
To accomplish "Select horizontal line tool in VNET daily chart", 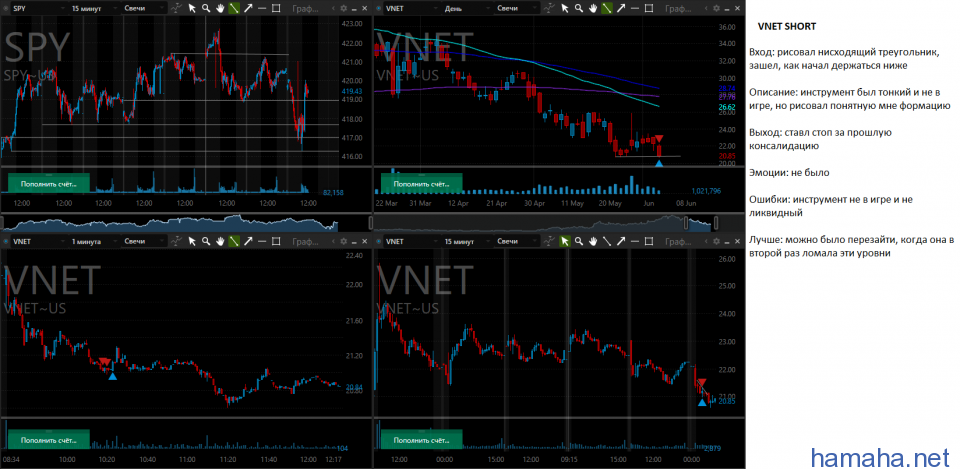I will [x=634, y=9].
